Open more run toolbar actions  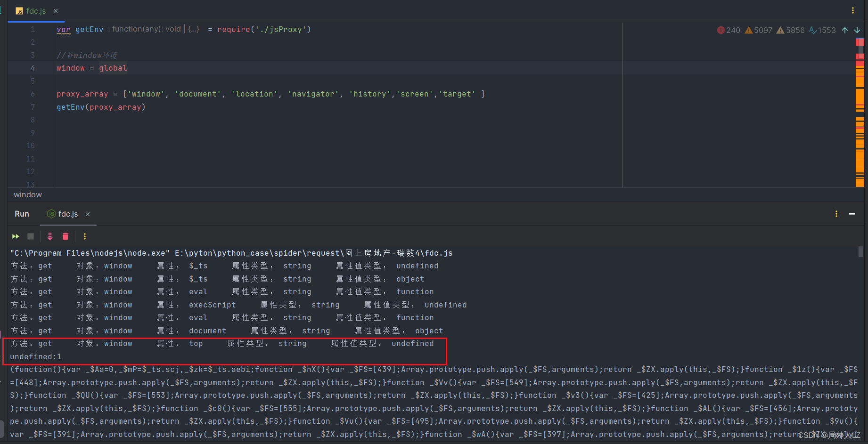pyautogui.click(x=85, y=236)
